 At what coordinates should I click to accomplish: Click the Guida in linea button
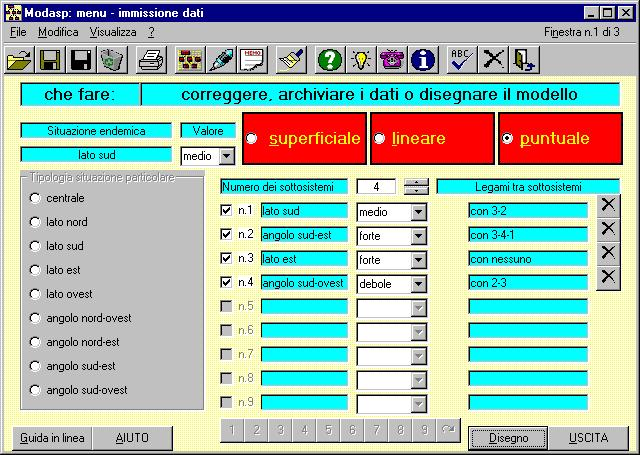(53, 438)
